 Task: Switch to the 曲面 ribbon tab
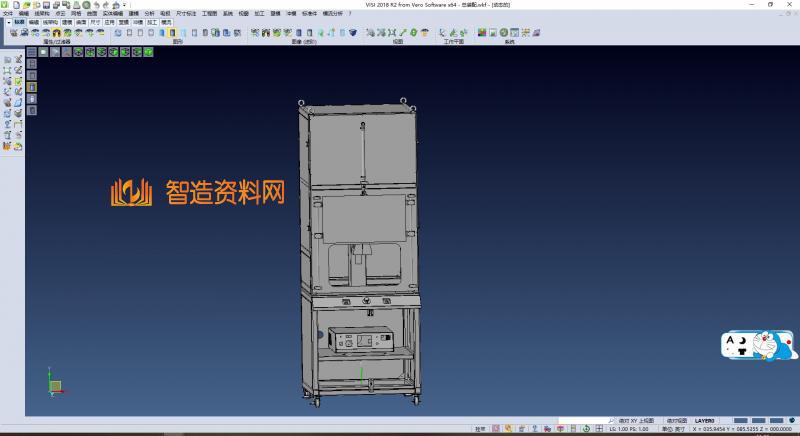[x=81, y=20]
